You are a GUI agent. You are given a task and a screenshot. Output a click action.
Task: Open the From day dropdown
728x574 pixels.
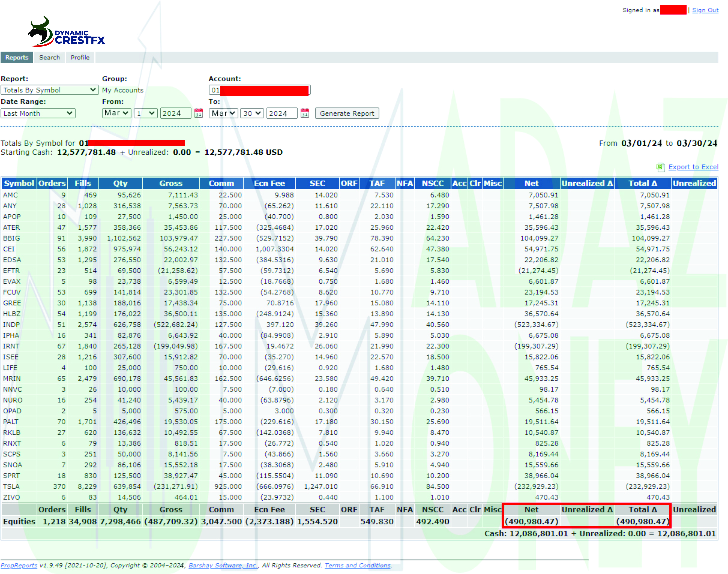pyautogui.click(x=146, y=113)
